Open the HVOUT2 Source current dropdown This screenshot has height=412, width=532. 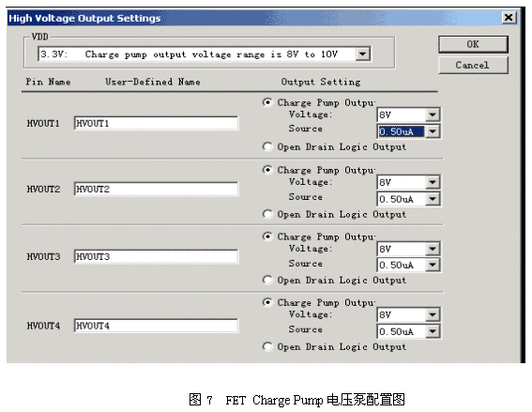(433, 199)
